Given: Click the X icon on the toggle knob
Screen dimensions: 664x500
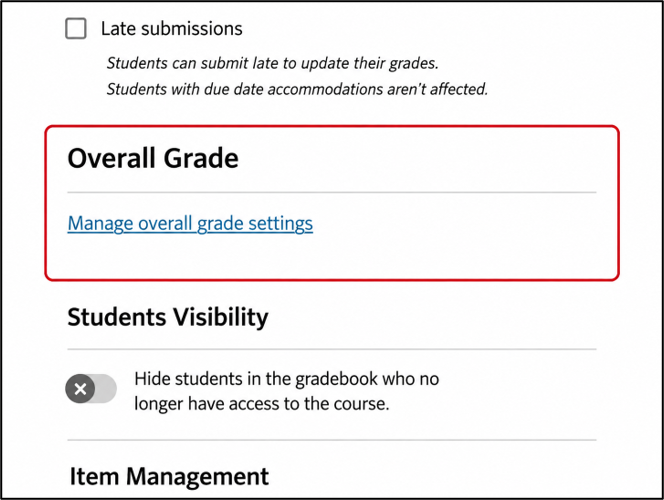Looking at the screenshot, I should pyautogui.click(x=80, y=389).
